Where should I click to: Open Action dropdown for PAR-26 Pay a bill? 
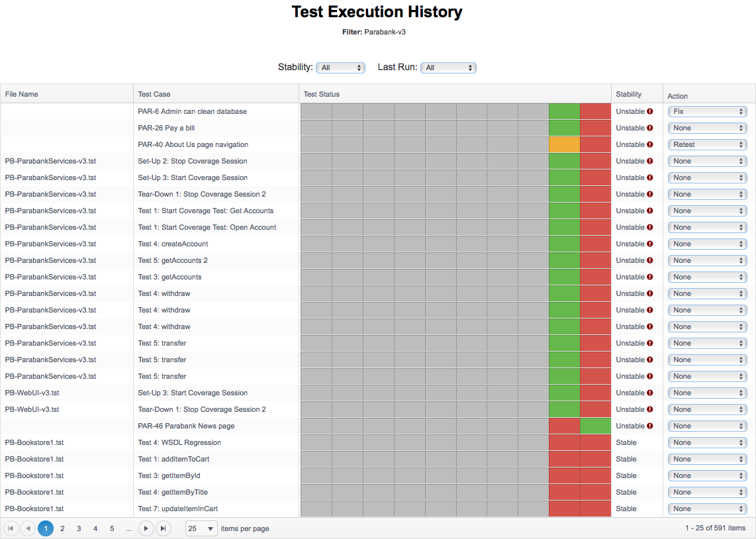coord(707,128)
